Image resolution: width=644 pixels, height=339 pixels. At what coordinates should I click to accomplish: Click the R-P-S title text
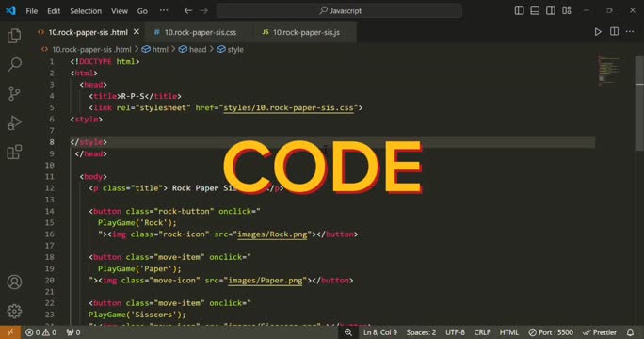point(133,96)
